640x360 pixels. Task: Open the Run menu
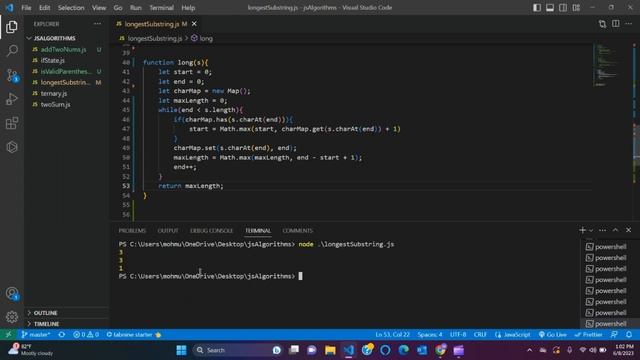pyautogui.click(x=136, y=8)
